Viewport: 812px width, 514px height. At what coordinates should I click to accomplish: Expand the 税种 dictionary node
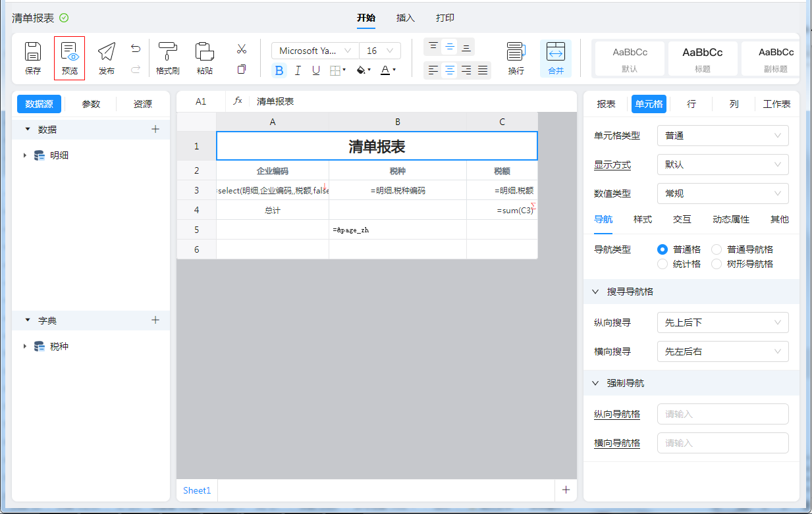click(25, 347)
